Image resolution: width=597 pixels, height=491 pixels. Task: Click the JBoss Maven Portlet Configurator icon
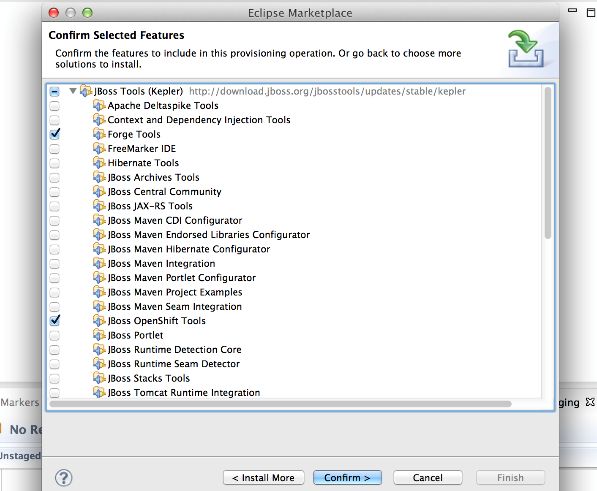point(99,278)
